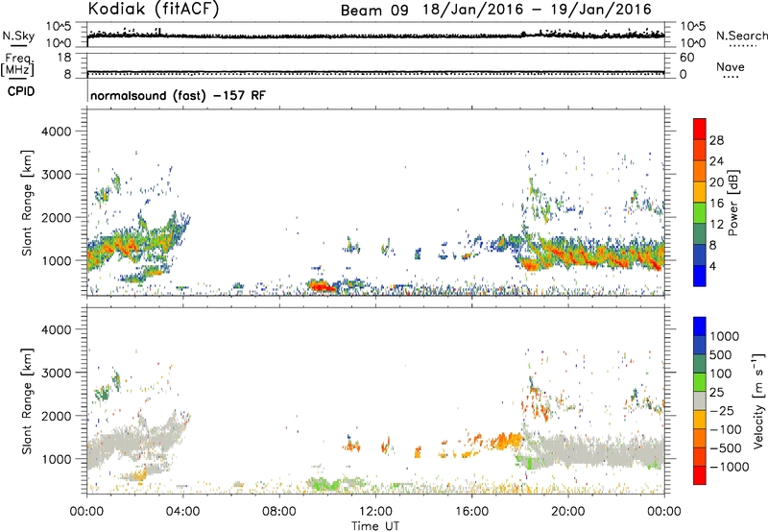Click the "Velocity [m s-1]" colorbar title
The image size is (768, 532).
[758, 400]
